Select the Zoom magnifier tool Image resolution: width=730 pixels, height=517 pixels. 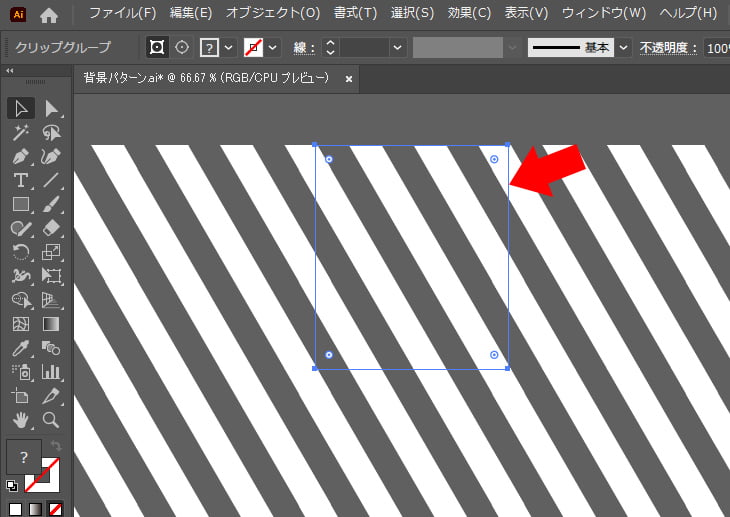point(52,420)
